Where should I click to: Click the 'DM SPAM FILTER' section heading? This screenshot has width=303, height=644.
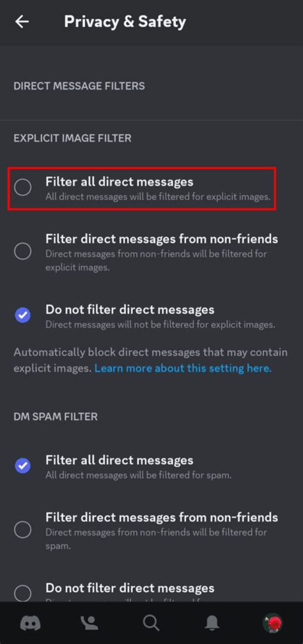click(x=56, y=417)
